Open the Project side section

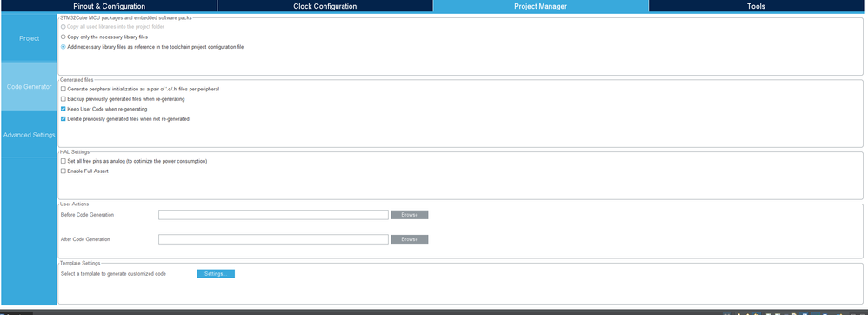(29, 39)
